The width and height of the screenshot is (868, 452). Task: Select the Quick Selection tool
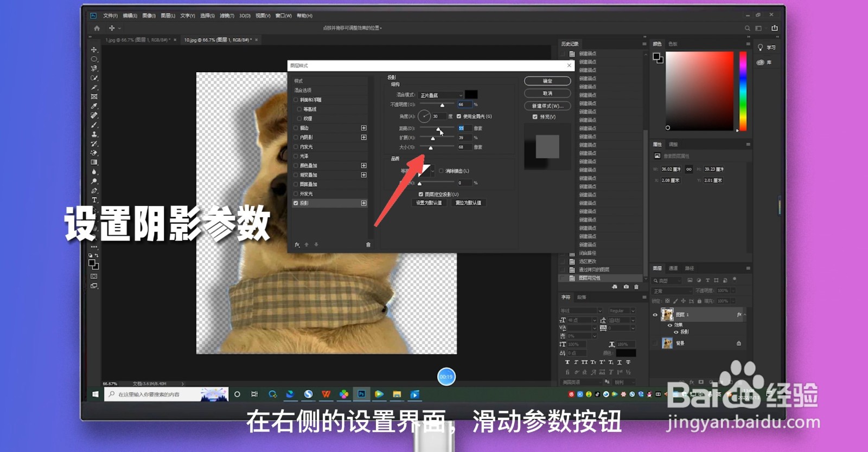[x=94, y=78]
